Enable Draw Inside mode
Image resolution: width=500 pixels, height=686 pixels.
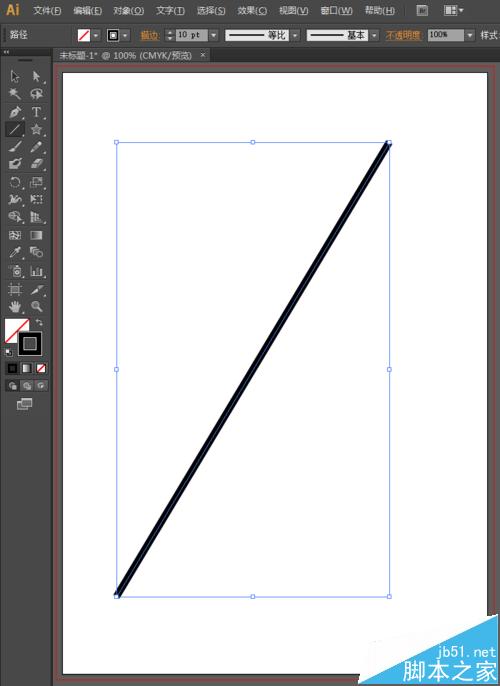point(41,385)
